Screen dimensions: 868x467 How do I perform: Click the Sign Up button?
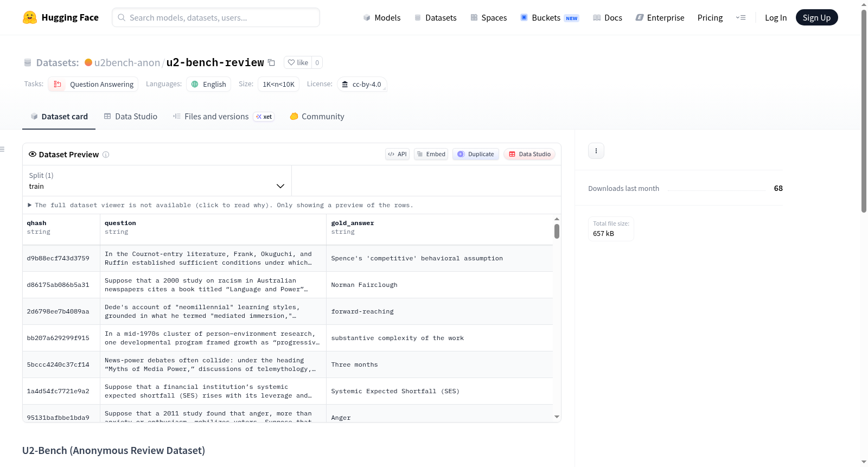pyautogui.click(x=816, y=17)
